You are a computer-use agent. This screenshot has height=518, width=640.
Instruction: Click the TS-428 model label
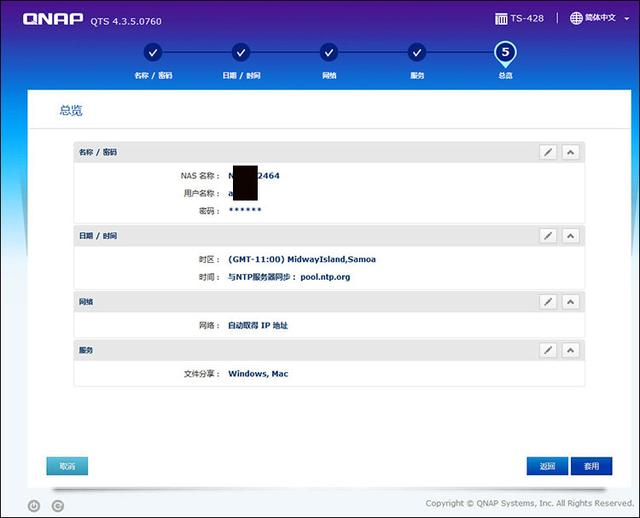(527, 18)
